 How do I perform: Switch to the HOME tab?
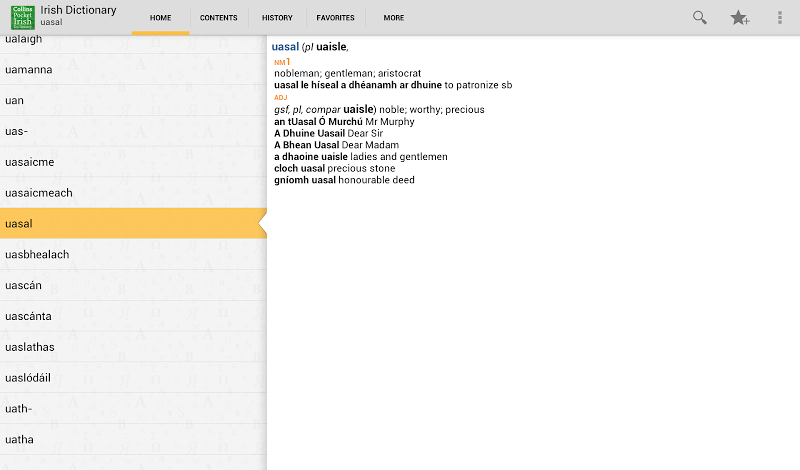[x=161, y=18]
